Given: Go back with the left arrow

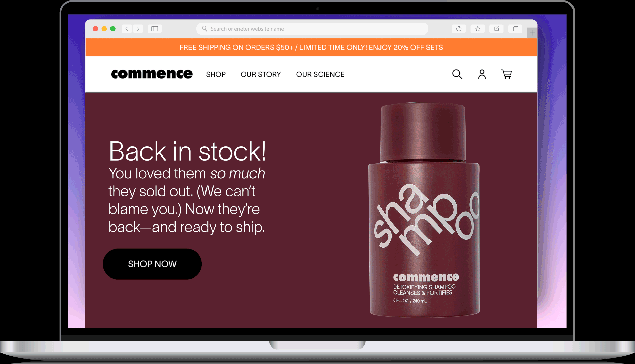Looking at the screenshot, I should coord(127,29).
